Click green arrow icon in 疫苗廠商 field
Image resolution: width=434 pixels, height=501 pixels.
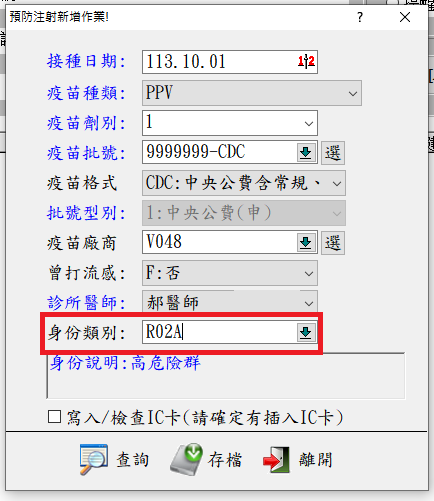point(306,243)
